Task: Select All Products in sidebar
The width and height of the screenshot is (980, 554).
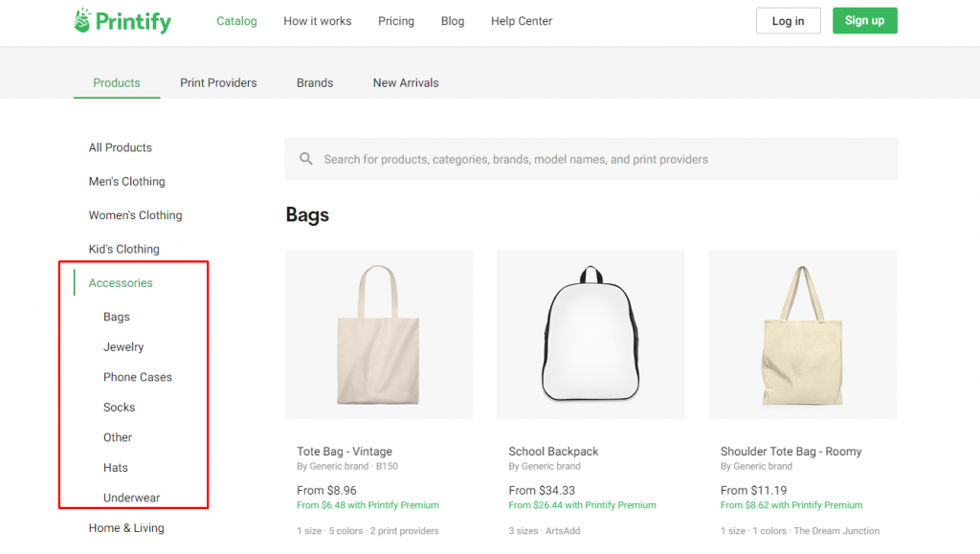Action: click(120, 147)
